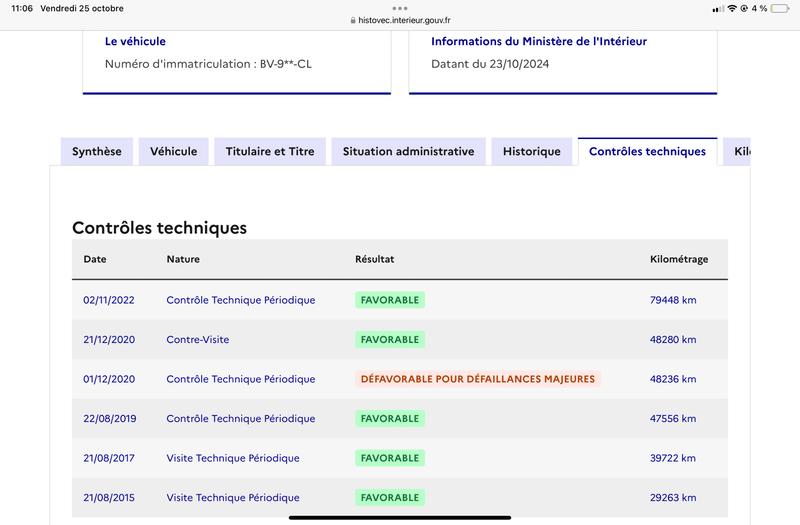Click 'Datant du 23/10/2024' text
Viewport: 800px width, 525px height.
(490, 64)
